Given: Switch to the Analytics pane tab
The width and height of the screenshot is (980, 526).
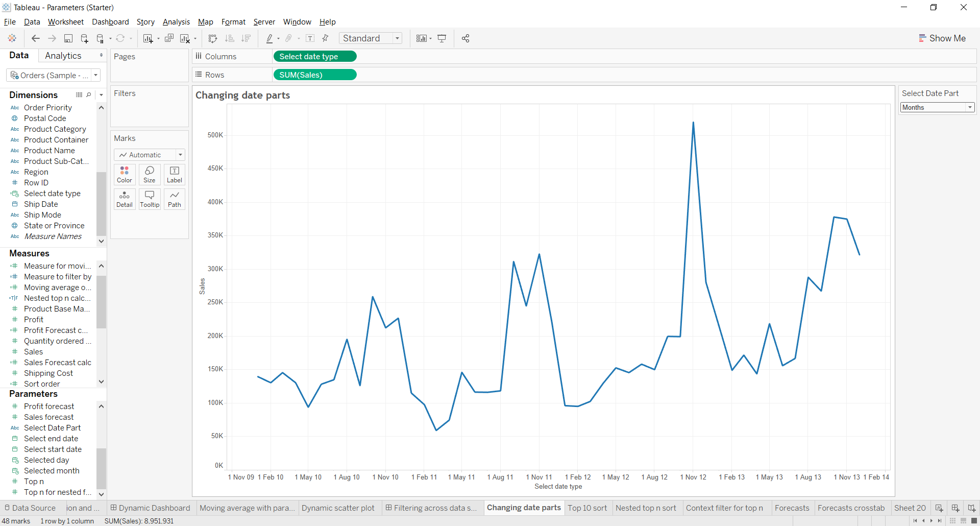Looking at the screenshot, I should [x=63, y=56].
